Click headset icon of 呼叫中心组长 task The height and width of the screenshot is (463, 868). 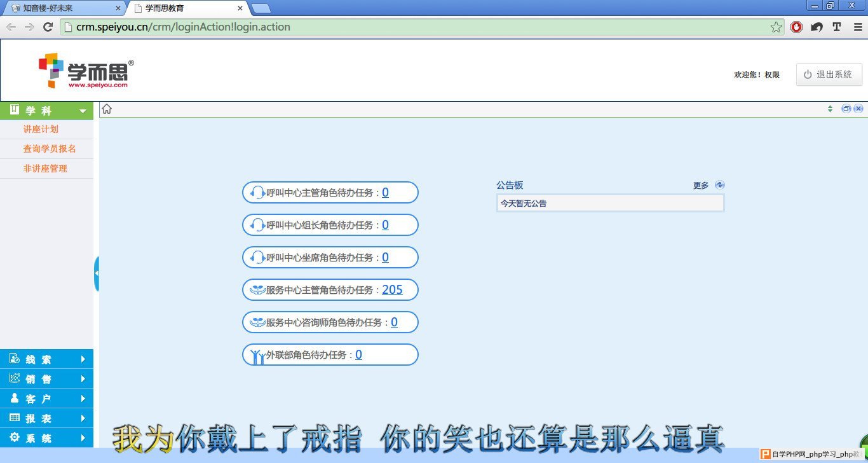tap(258, 225)
